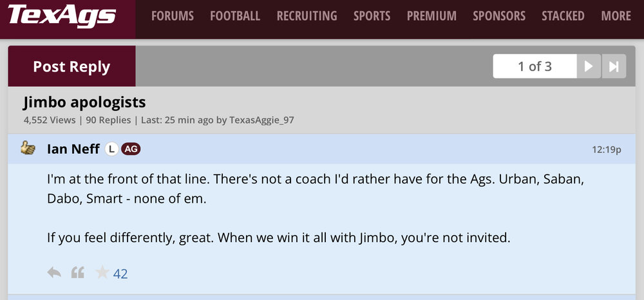The height and width of the screenshot is (300, 644).
Task: Quote Ian Neff's post
Action: [78, 273]
